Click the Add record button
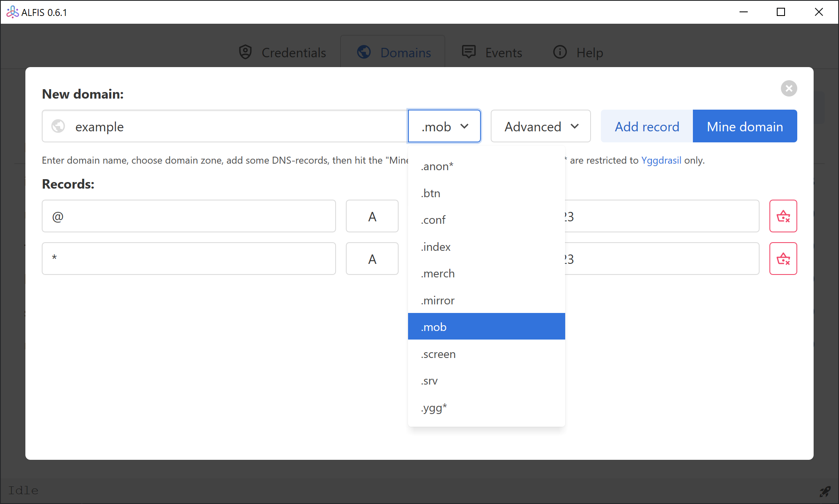The image size is (839, 504). pos(647,126)
